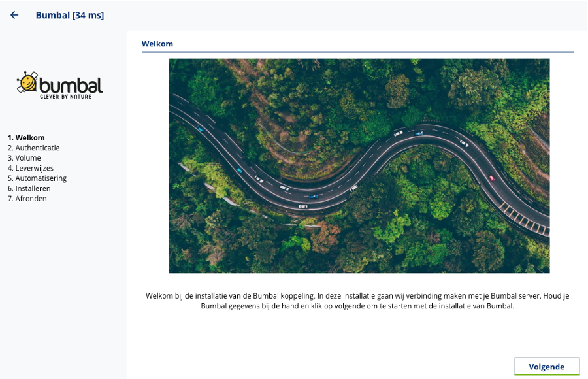Open step 3 Volume
Viewport: 588px width, 379px height.
(x=24, y=158)
